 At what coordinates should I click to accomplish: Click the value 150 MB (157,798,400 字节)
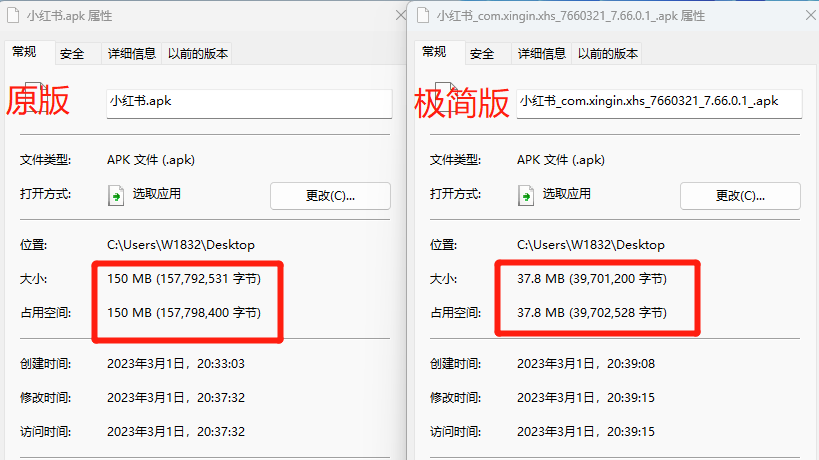184,313
